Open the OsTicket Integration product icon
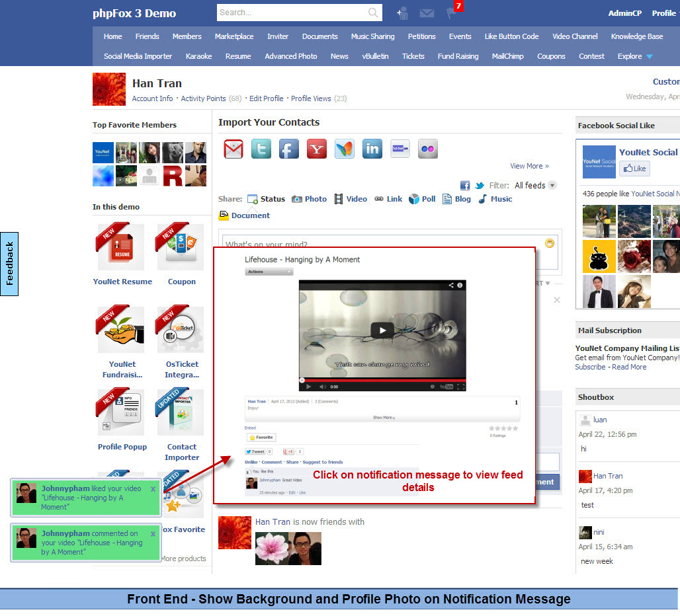The image size is (680, 616). (x=180, y=330)
